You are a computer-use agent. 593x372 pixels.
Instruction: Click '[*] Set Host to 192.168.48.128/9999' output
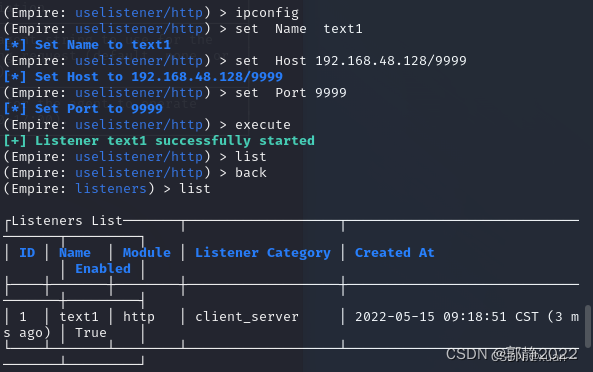(x=143, y=77)
